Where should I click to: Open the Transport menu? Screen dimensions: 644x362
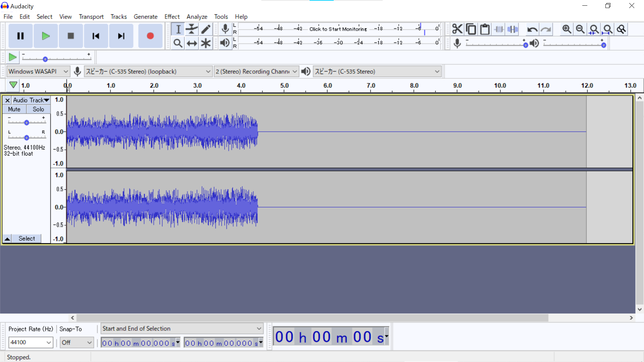pos(91,16)
